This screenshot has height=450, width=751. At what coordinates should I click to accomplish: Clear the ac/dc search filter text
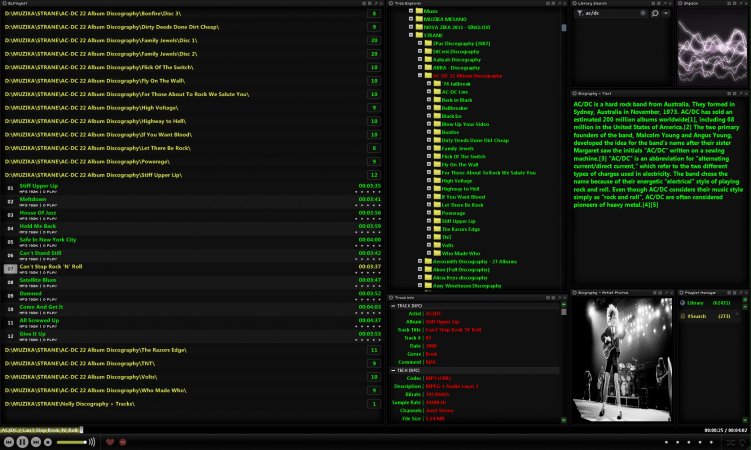click(x=643, y=13)
